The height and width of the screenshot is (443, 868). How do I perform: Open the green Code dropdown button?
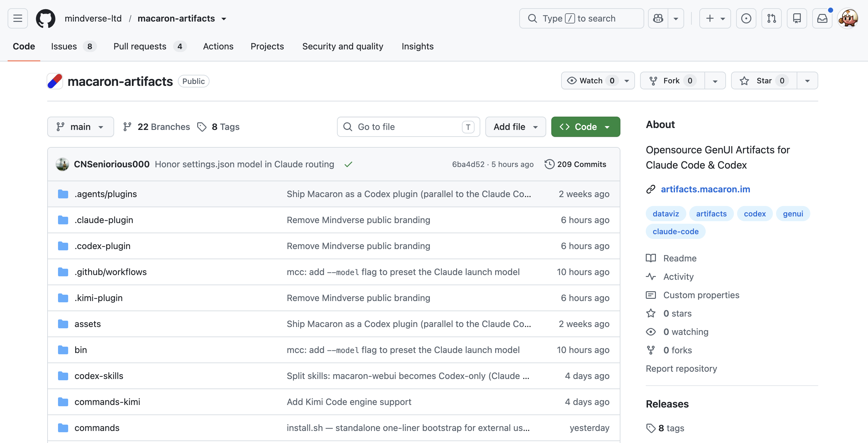click(586, 127)
